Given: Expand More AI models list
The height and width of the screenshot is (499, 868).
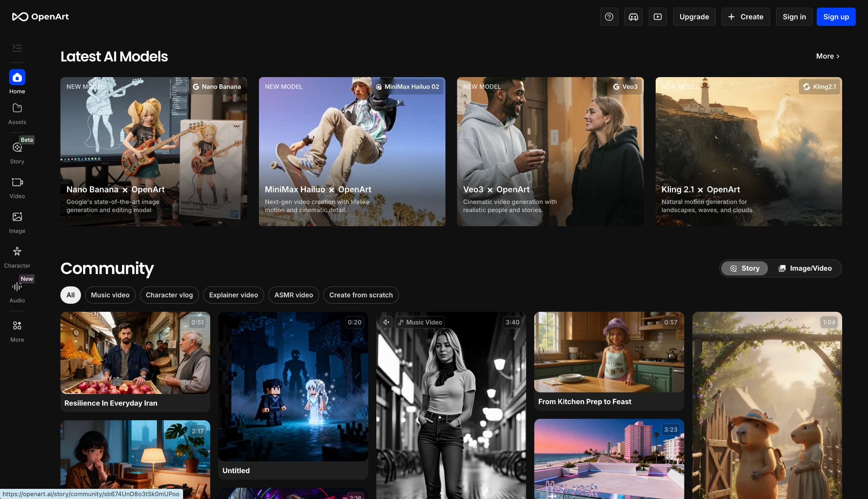Looking at the screenshot, I should click(x=827, y=56).
